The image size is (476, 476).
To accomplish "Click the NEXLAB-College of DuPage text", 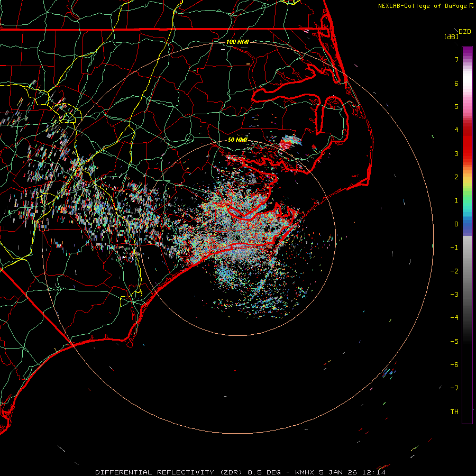I will point(423,6).
